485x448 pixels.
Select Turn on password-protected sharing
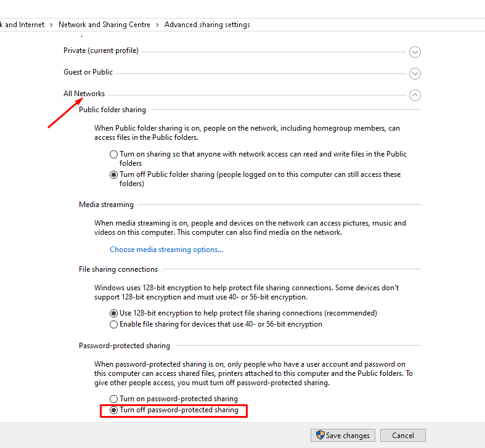point(113,399)
